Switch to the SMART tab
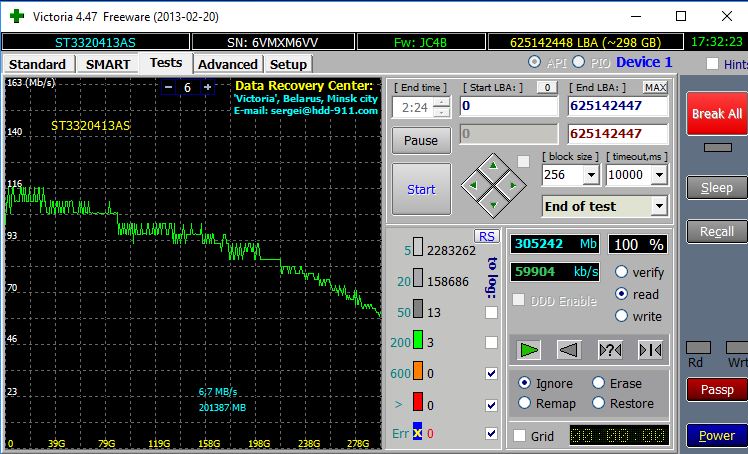 [107, 64]
